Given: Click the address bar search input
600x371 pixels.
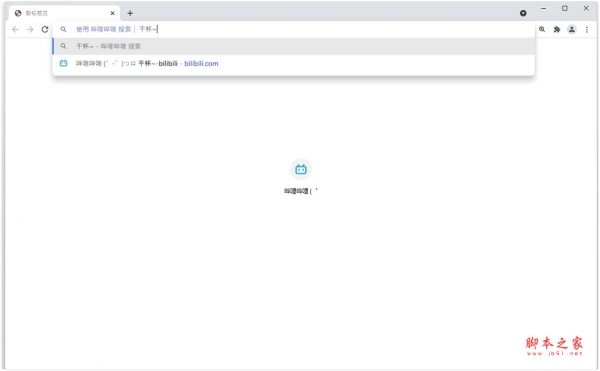Looking at the screenshot, I should (x=293, y=29).
